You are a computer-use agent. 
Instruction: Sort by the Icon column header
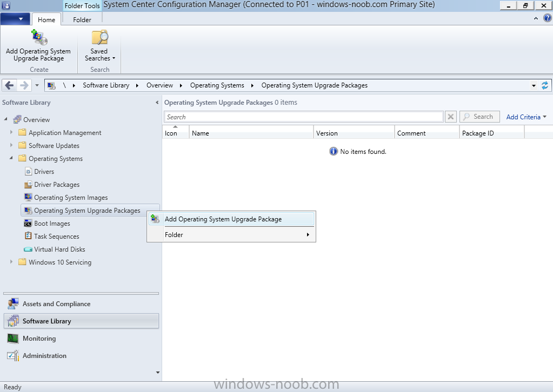pos(176,133)
